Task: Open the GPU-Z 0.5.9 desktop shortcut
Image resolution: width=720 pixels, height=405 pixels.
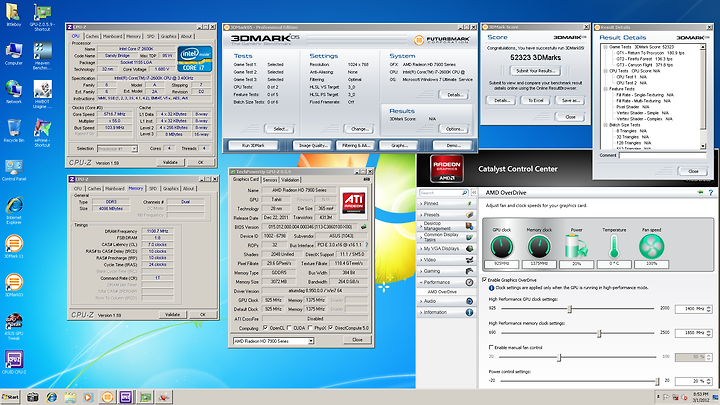Action: click(x=42, y=17)
